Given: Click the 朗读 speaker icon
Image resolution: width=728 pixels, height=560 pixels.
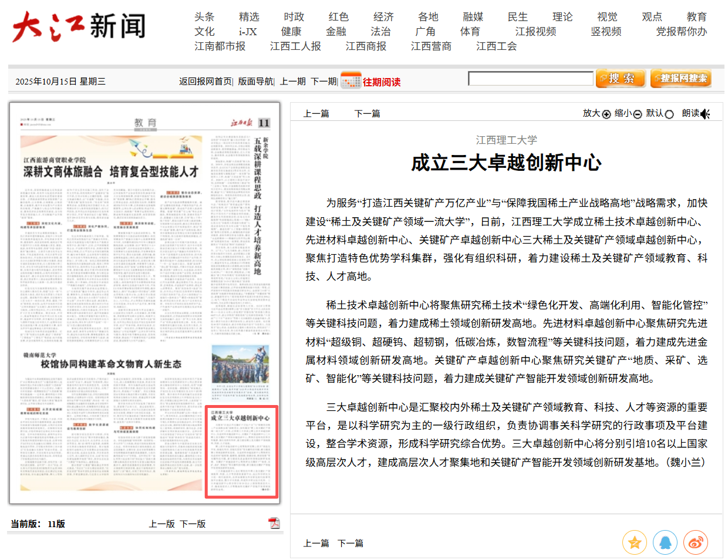Looking at the screenshot, I should [x=705, y=114].
